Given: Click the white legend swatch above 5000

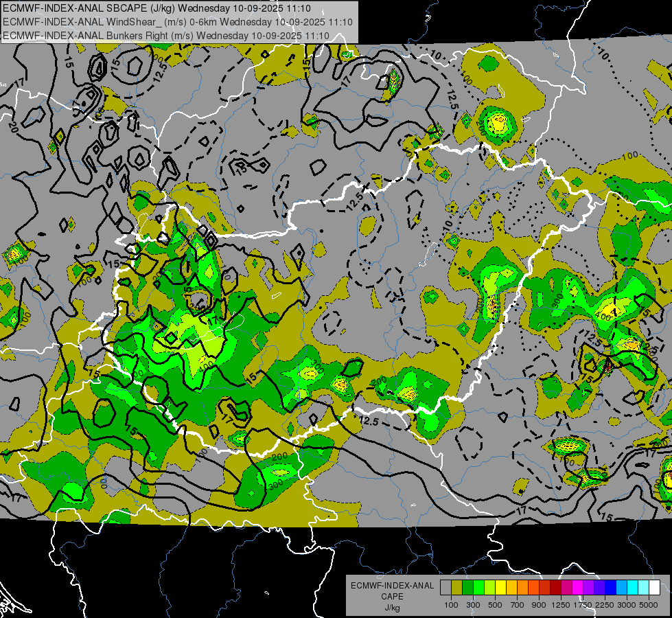Looking at the screenshot, I should (654, 588).
